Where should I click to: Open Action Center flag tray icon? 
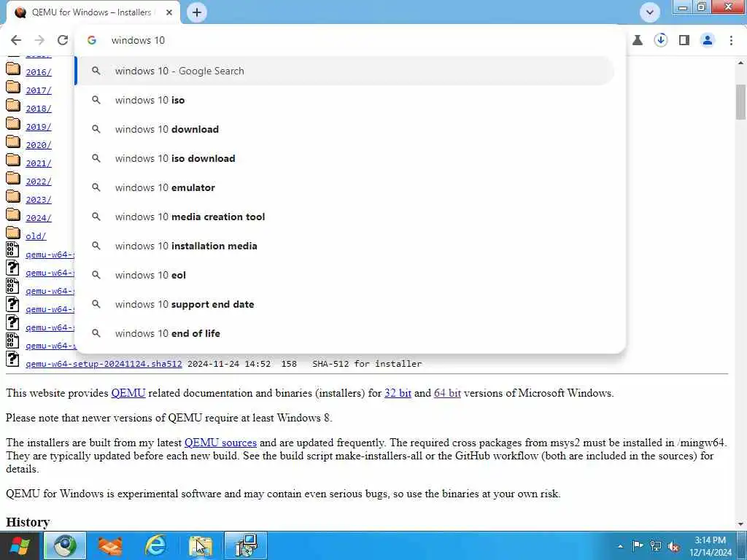click(x=638, y=545)
